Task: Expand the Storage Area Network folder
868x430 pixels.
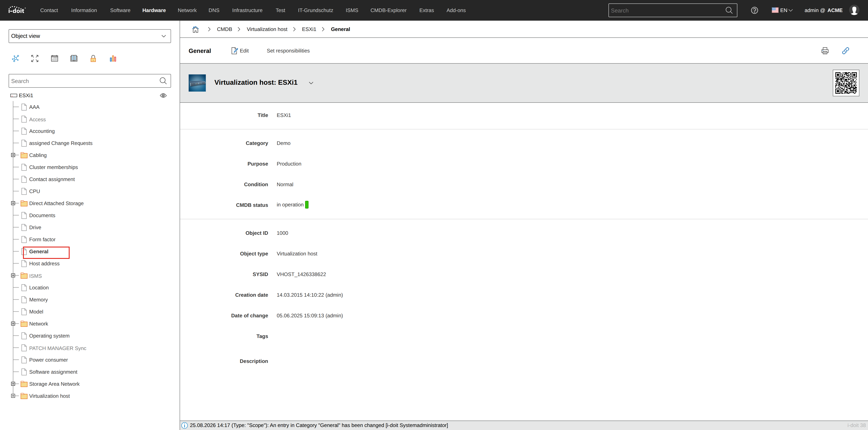Action: [13, 384]
